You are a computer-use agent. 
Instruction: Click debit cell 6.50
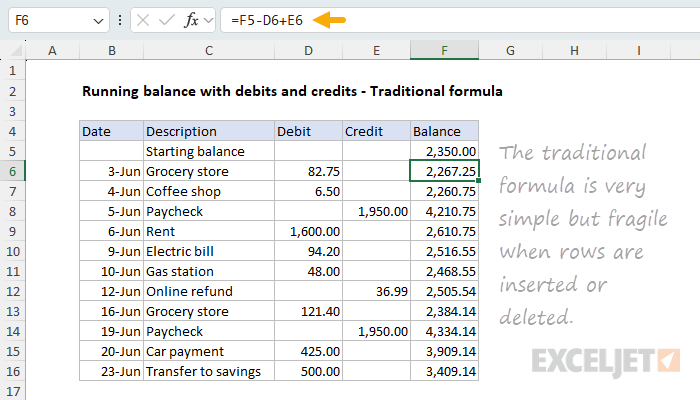(308, 191)
